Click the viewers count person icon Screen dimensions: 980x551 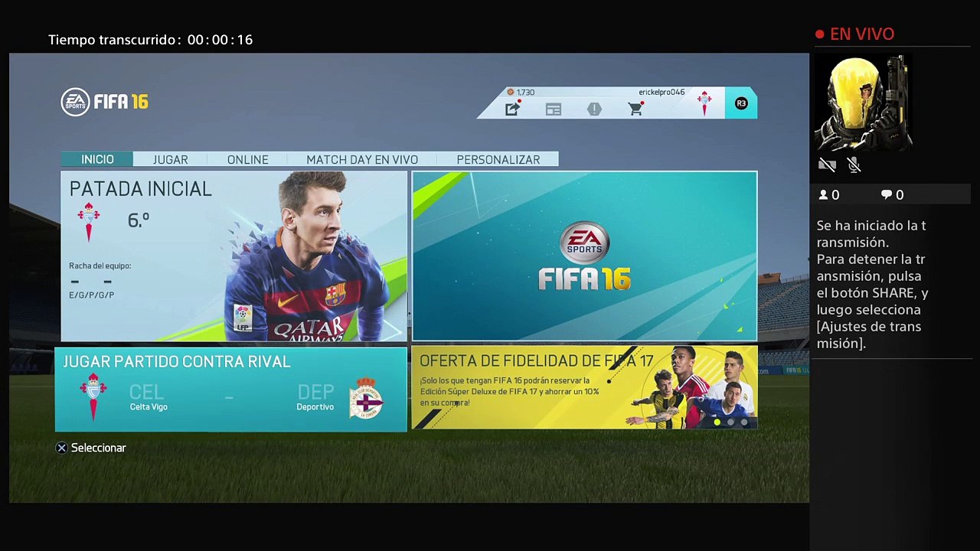coord(824,195)
